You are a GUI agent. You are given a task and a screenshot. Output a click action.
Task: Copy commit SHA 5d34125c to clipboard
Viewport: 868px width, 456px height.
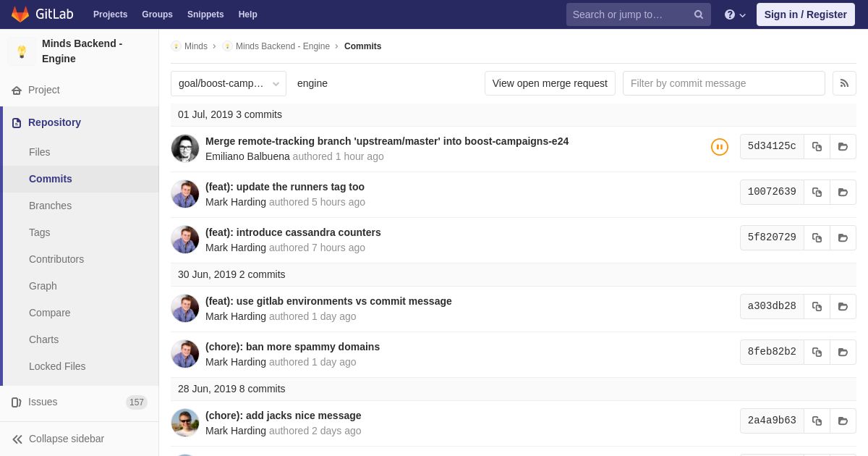[817, 146]
